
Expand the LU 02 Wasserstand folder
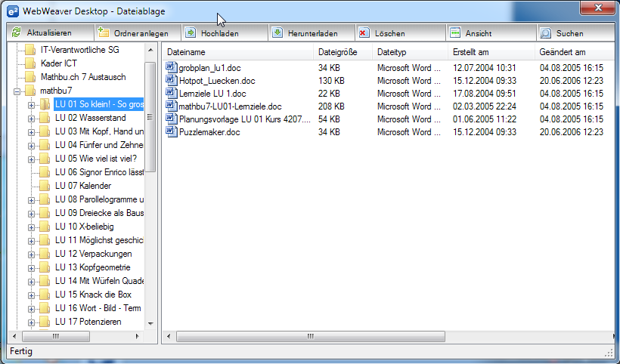[x=32, y=118]
